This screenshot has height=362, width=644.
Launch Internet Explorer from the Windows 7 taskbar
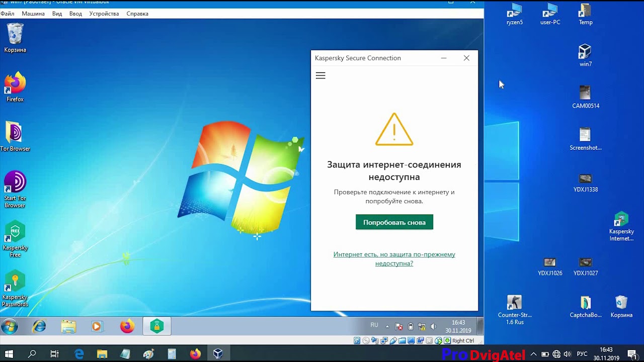tap(39, 326)
